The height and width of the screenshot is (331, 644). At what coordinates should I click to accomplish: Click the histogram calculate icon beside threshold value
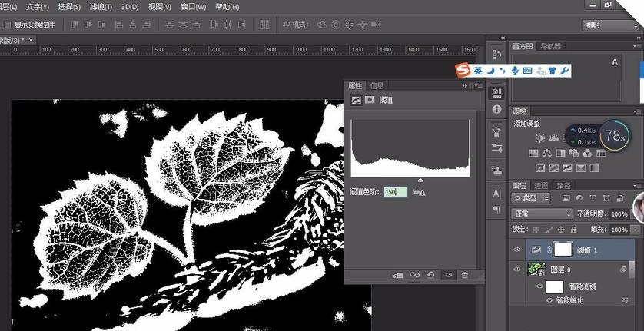pos(420,192)
